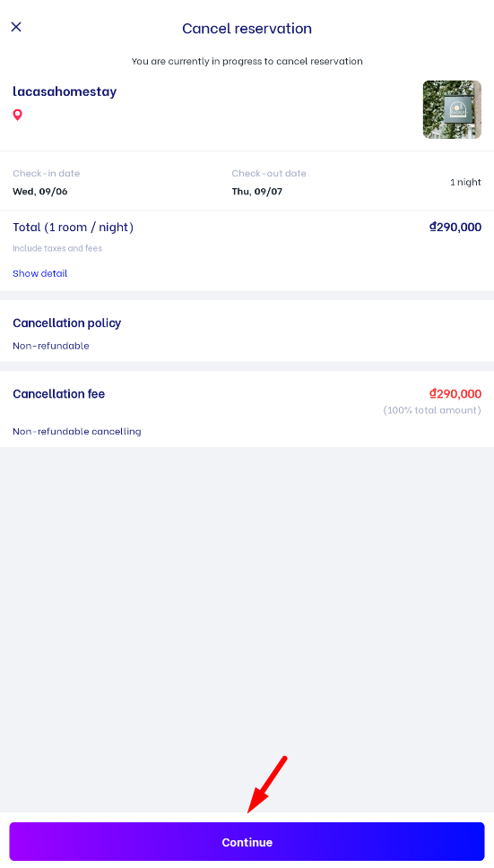Tap the Non-refundable cancelling text
Image resolution: width=494 pixels, height=868 pixels.
click(77, 431)
